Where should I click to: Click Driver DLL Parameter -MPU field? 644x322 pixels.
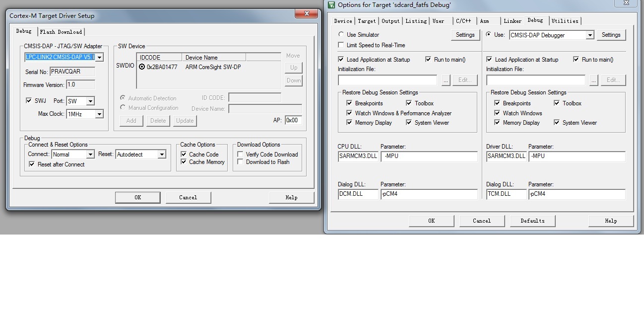(x=577, y=157)
